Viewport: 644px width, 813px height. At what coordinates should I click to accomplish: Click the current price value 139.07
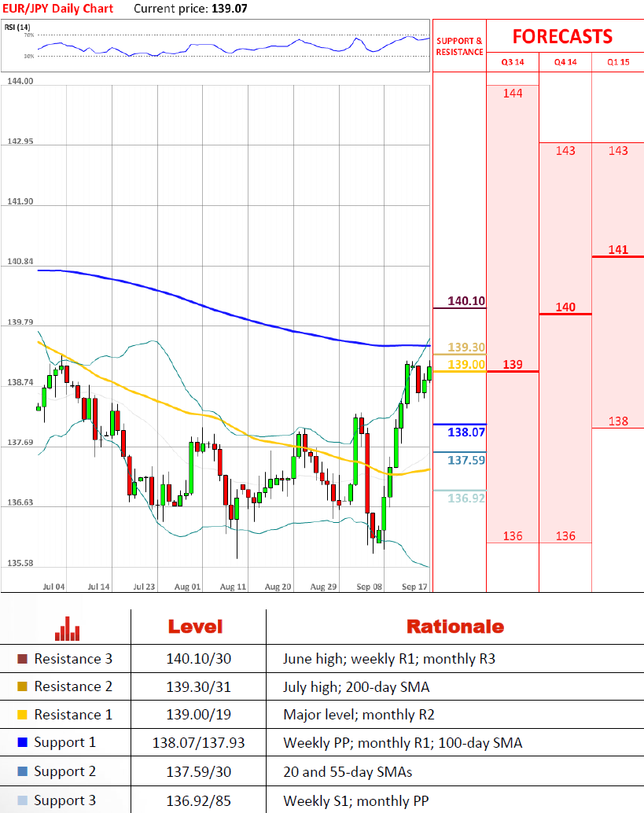(x=229, y=9)
